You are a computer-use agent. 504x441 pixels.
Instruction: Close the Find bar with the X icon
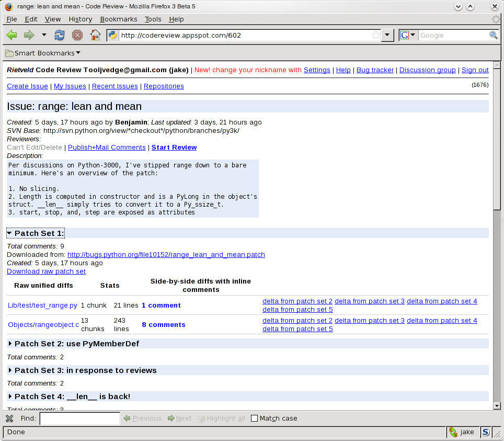click(9, 419)
